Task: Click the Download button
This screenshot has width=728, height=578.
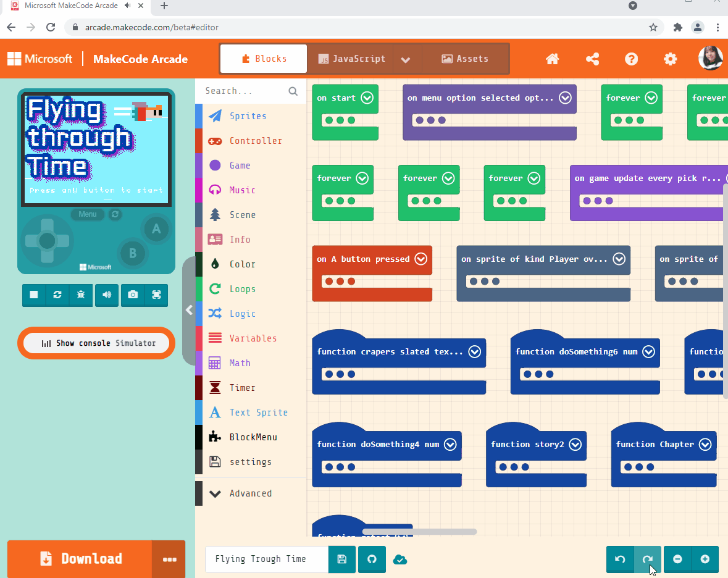Action: point(80,559)
